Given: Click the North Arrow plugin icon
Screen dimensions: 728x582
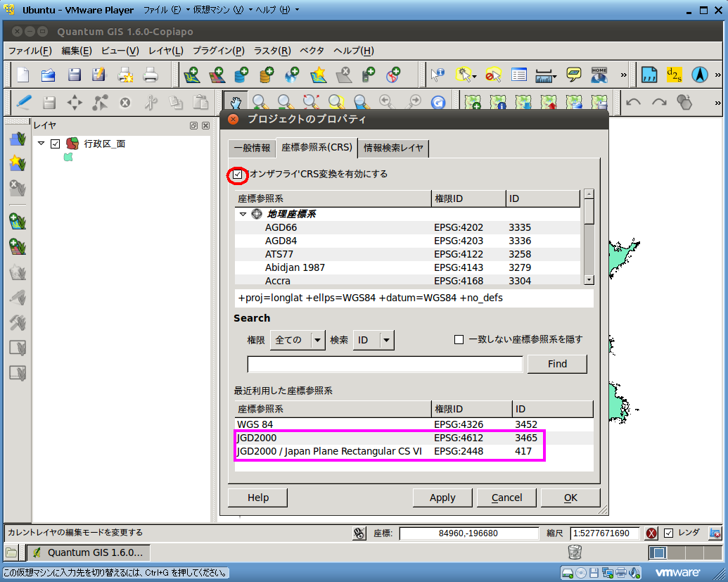Looking at the screenshot, I should point(700,75).
